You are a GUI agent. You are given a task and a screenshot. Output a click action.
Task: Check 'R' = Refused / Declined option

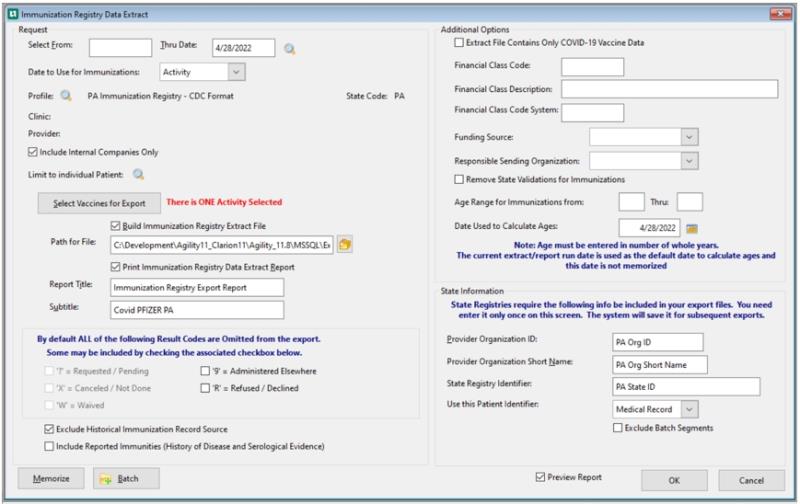point(205,388)
